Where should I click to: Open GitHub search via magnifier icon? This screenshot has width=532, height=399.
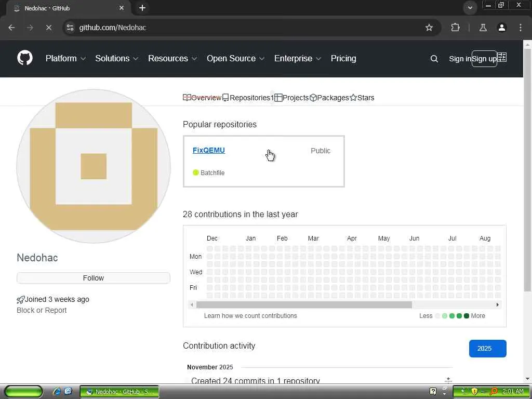point(434,59)
